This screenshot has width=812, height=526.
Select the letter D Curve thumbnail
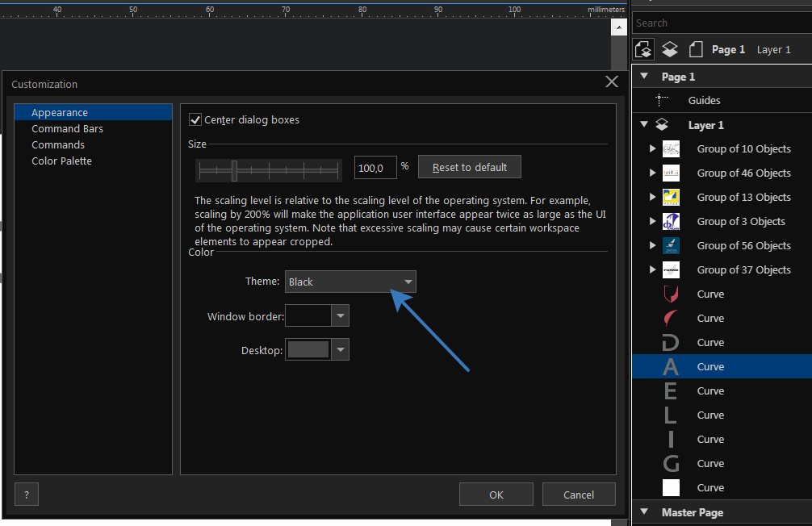(671, 343)
